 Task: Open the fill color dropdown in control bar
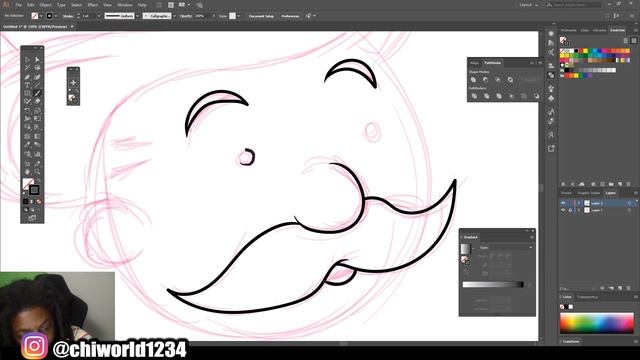click(x=41, y=16)
